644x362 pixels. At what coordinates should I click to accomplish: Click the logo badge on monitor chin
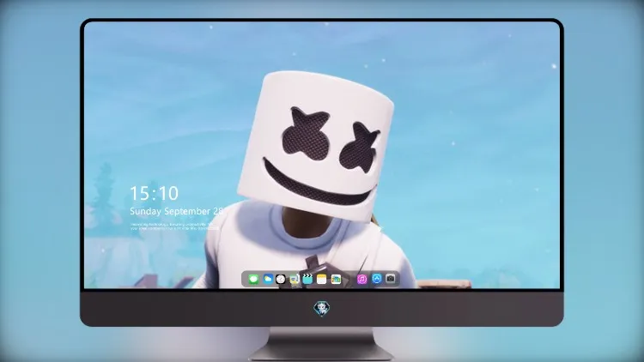[322, 309]
